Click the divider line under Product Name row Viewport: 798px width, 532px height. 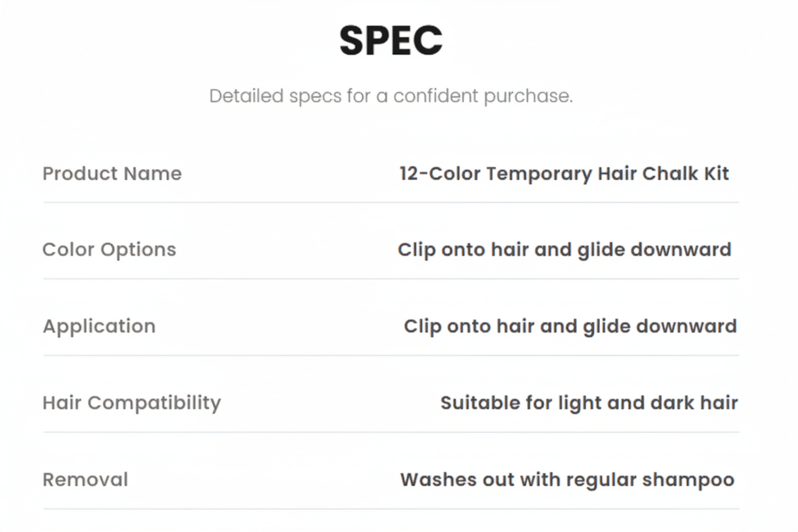pos(391,202)
